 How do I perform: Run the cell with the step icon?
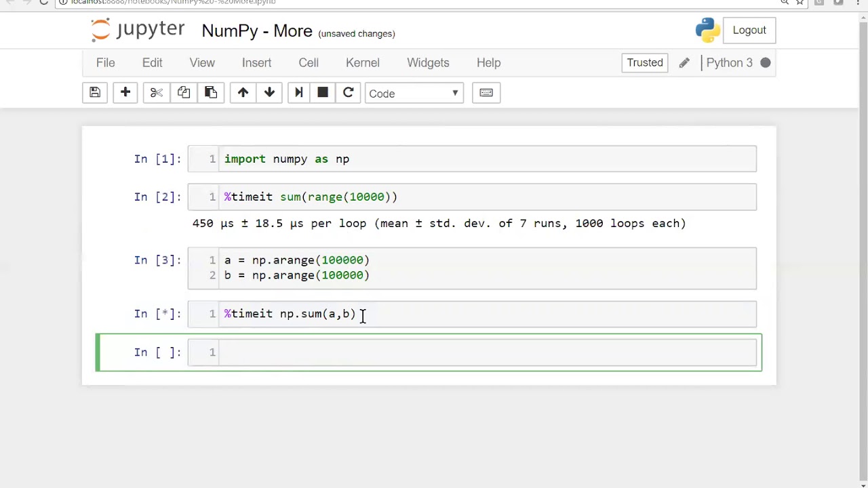tap(299, 93)
